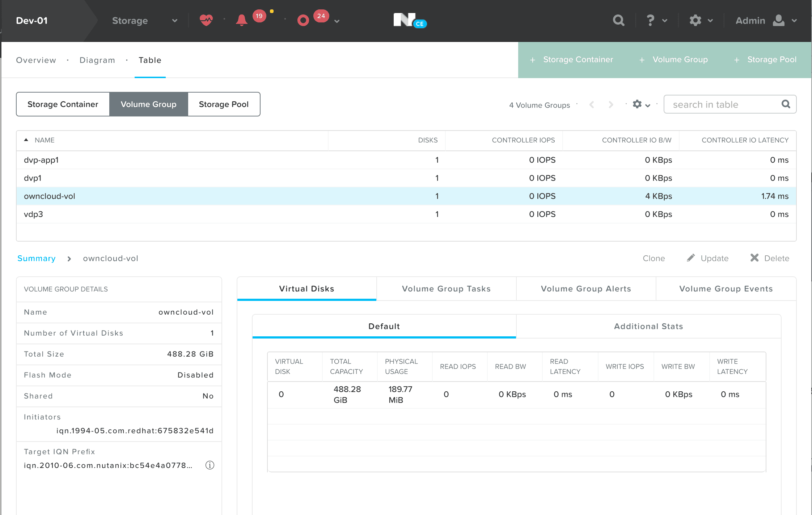Image resolution: width=812 pixels, height=515 pixels.
Task: Click the add Storage Container button
Action: point(572,60)
